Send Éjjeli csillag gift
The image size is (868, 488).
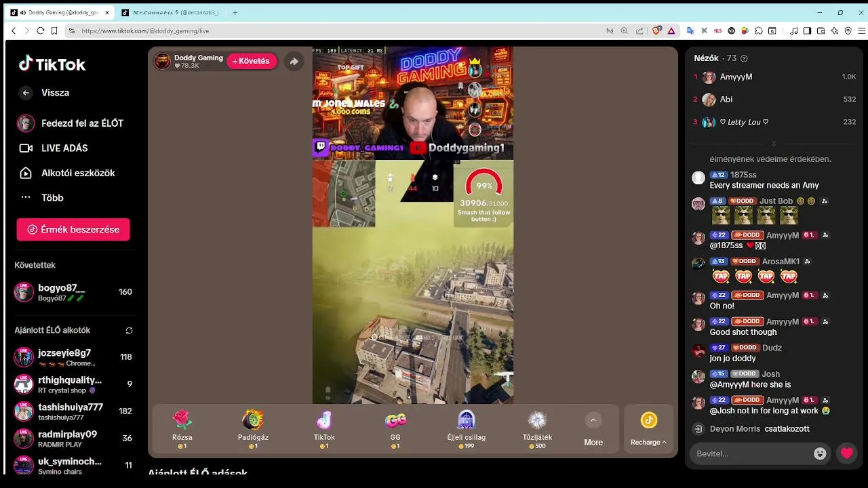[466, 429]
